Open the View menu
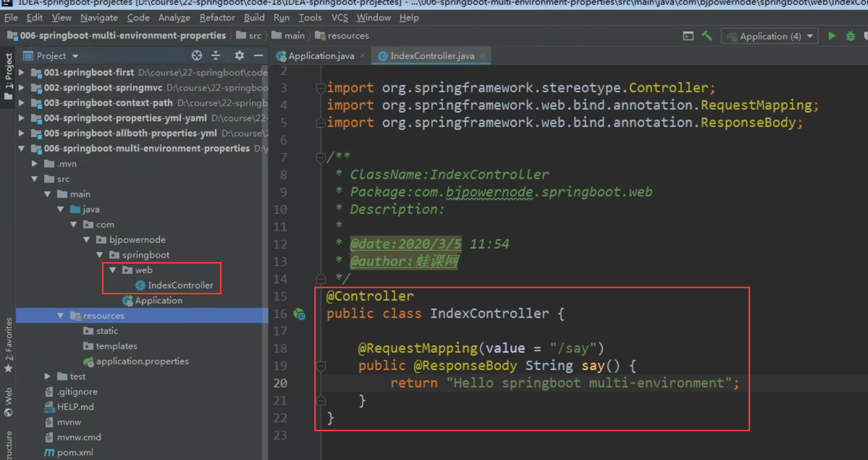The height and width of the screenshot is (460, 868). (x=62, y=17)
